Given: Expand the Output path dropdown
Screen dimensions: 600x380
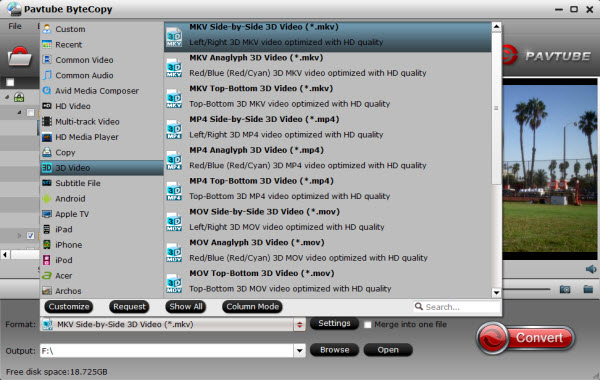Looking at the screenshot, I should pos(300,350).
